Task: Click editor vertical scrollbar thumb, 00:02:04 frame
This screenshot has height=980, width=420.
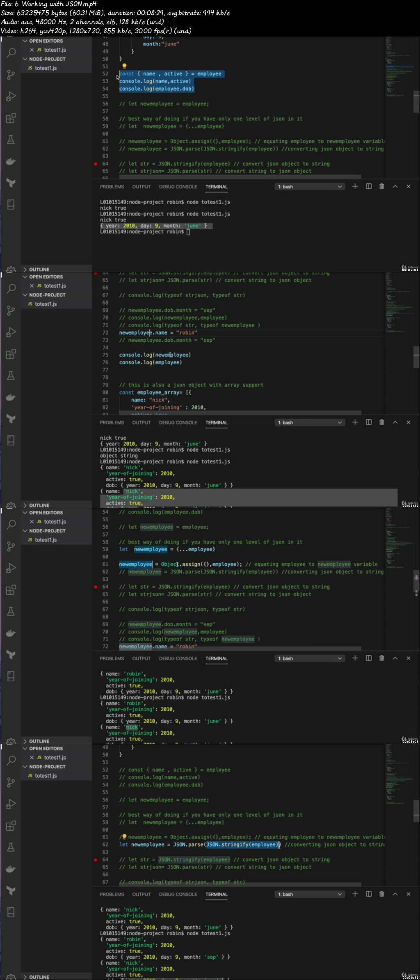Action: (417, 101)
